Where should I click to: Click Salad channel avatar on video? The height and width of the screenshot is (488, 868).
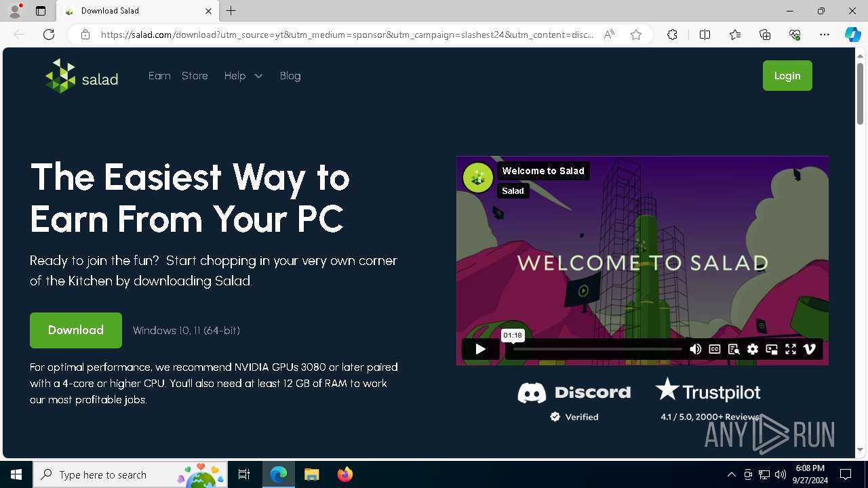tap(478, 178)
